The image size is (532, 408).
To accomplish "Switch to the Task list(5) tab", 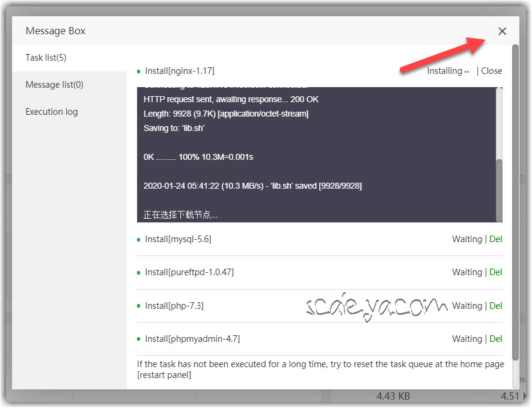I will click(x=46, y=58).
